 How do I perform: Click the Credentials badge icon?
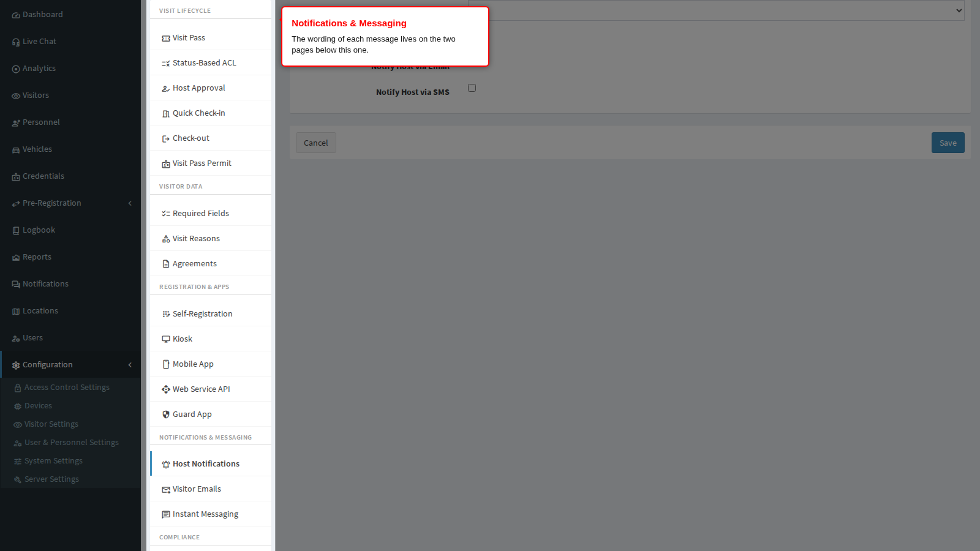click(x=16, y=177)
